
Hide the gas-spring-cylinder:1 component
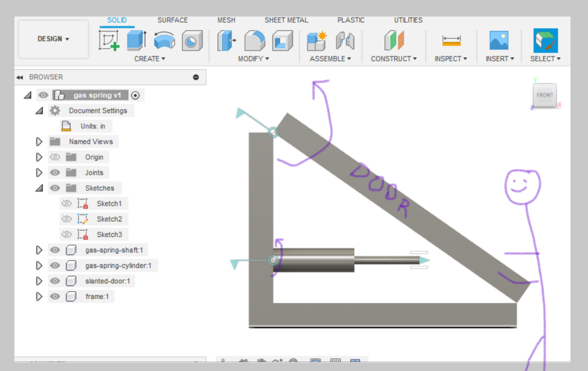[55, 265]
